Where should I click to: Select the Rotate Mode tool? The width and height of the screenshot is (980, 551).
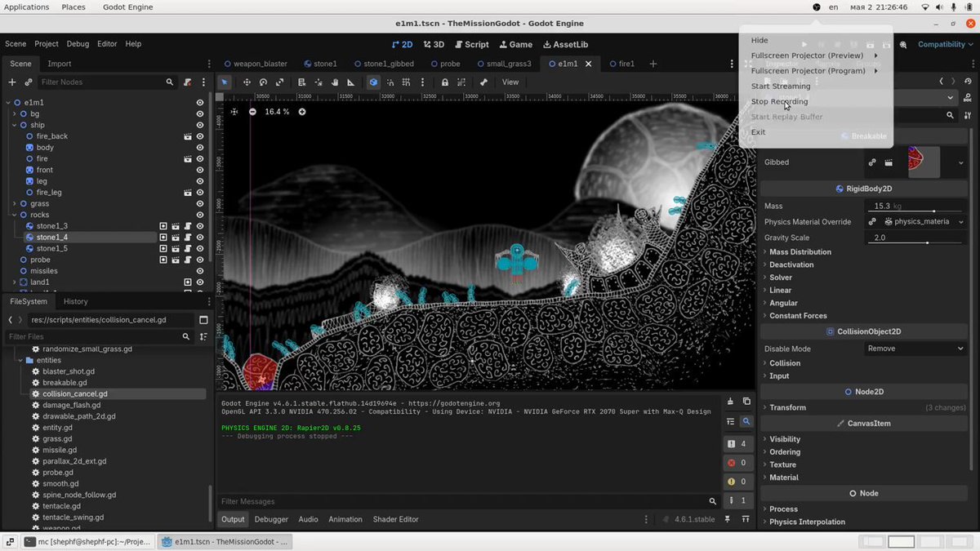pos(263,82)
